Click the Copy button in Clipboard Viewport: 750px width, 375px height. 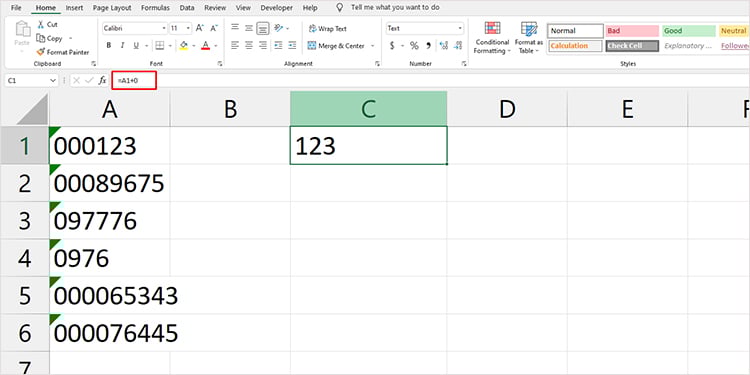(x=50, y=38)
